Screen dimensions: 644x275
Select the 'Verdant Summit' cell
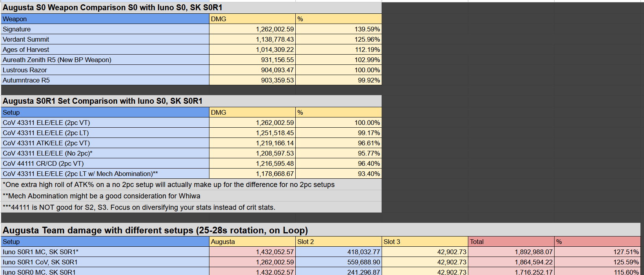pyautogui.click(x=105, y=39)
